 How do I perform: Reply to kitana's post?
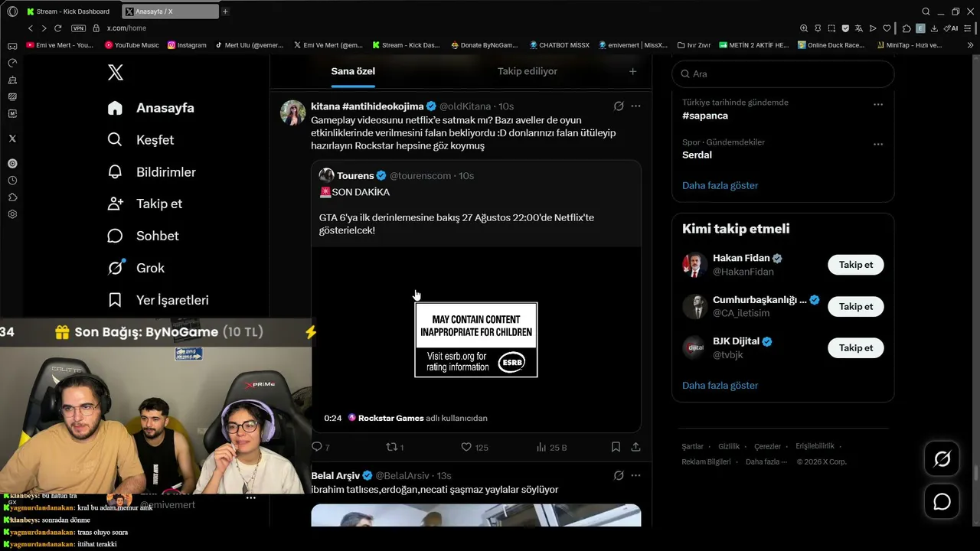tap(321, 447)
